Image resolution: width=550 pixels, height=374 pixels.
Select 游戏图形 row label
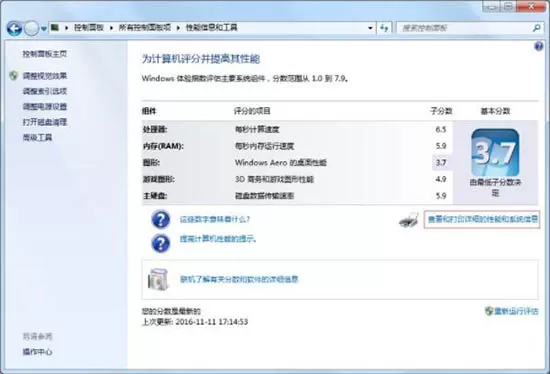[x=159, y=179]
